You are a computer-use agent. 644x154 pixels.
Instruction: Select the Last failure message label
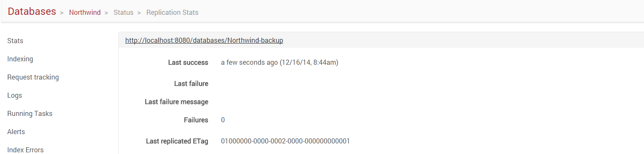177,102
